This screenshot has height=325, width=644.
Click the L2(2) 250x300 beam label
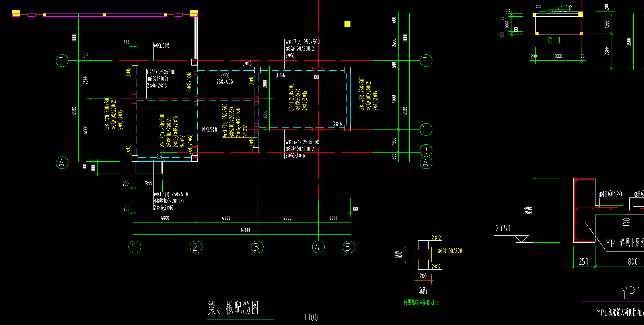(161, 72)
